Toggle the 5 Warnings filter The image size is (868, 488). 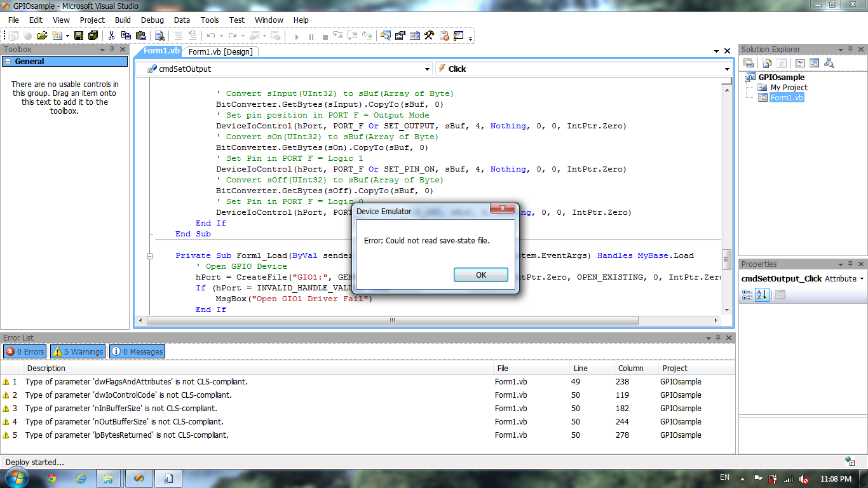point(78,351)
